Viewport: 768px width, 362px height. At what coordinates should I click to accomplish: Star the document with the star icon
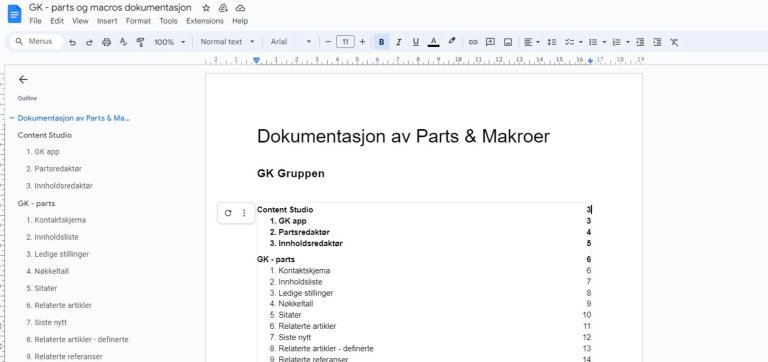[x=206, y=8]
